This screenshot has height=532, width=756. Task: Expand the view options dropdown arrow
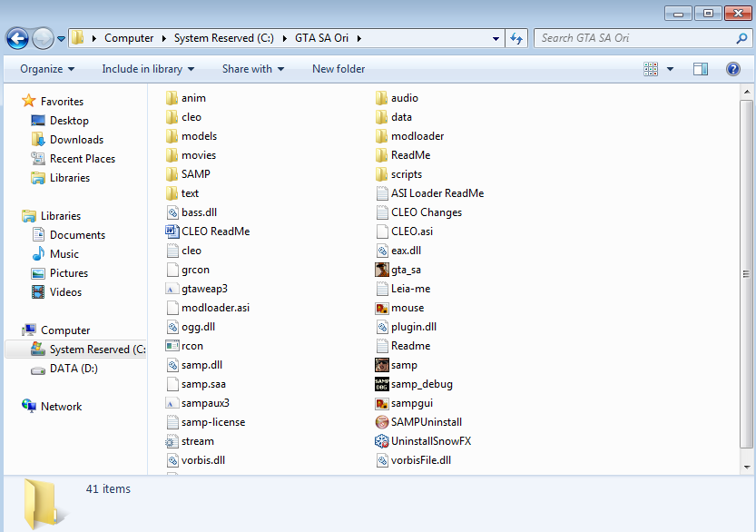pyautogui.click(x=670, y=69)
